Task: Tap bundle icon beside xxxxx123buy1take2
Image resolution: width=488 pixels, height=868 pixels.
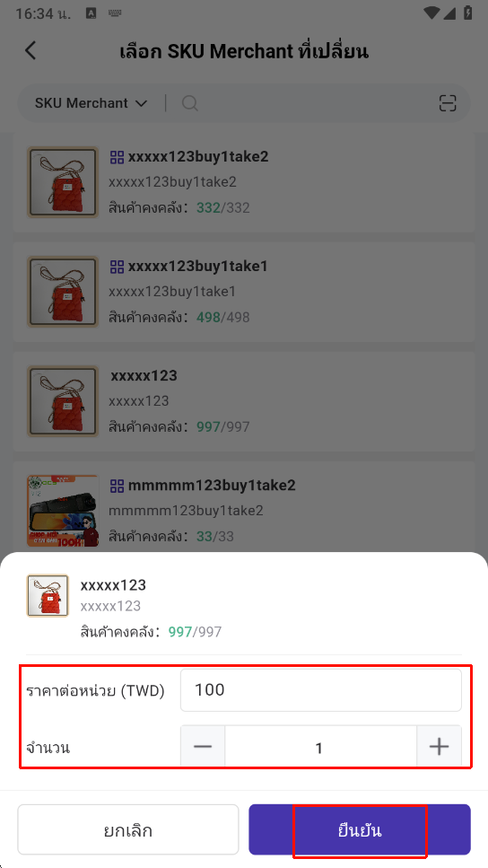Action: click(117, 157)
